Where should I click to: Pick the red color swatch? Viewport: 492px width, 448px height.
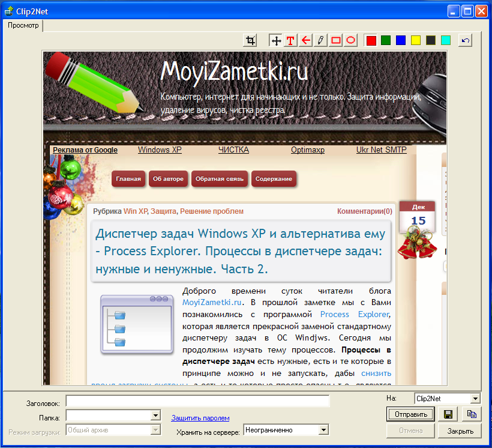click(x=371, y=40)
